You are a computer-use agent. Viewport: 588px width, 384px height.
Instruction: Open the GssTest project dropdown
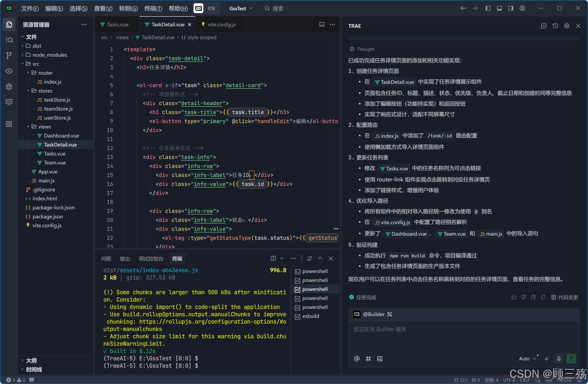(241, 8)
